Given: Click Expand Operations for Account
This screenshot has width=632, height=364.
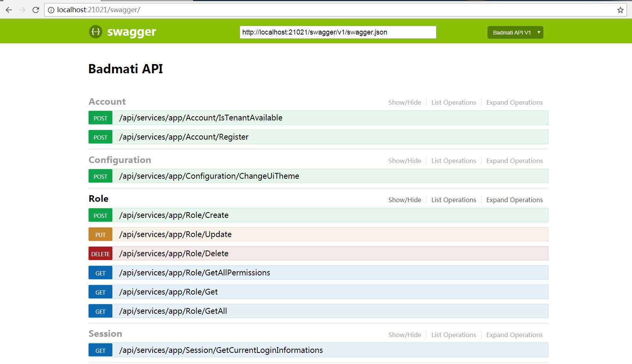Looking at the screenshot, I should pyautogui.click(x=514, y=102).
